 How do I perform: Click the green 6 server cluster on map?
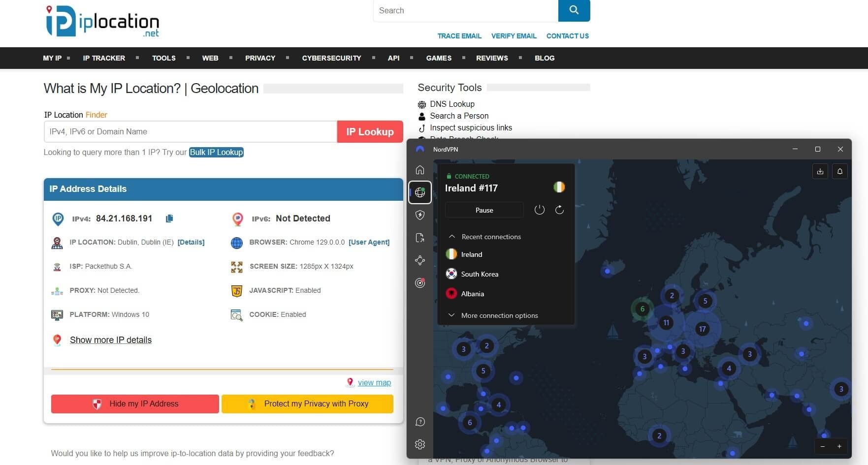pyautogui.click(x=643, y=309)
